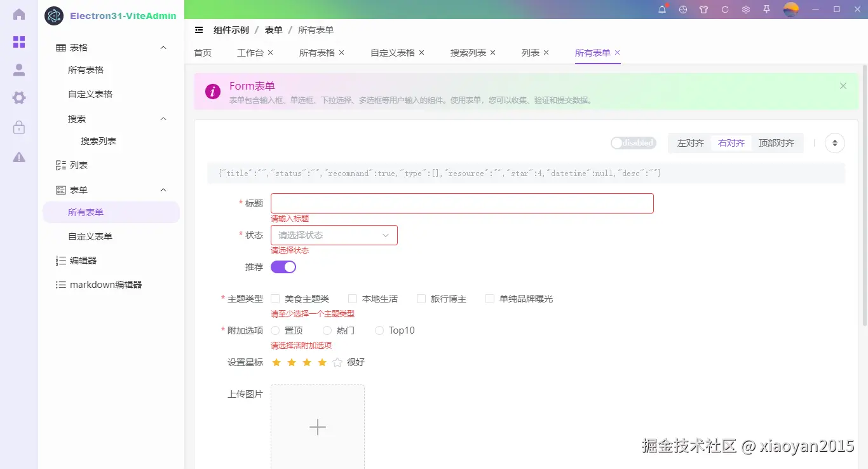The height and width of the screenshot is (469, 868).
Task: Check the 美食主题类 checkbox
Action: pos(275,299)
